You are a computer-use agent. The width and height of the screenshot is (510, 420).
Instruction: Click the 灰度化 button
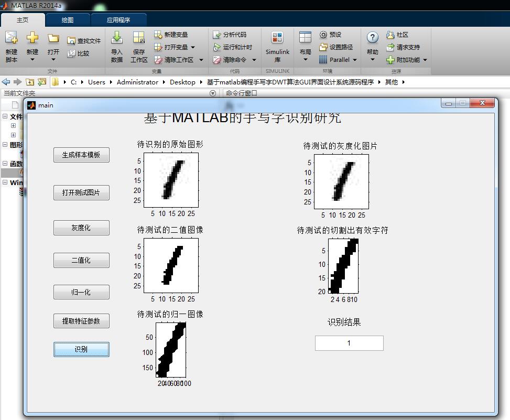tap(81, 228)
